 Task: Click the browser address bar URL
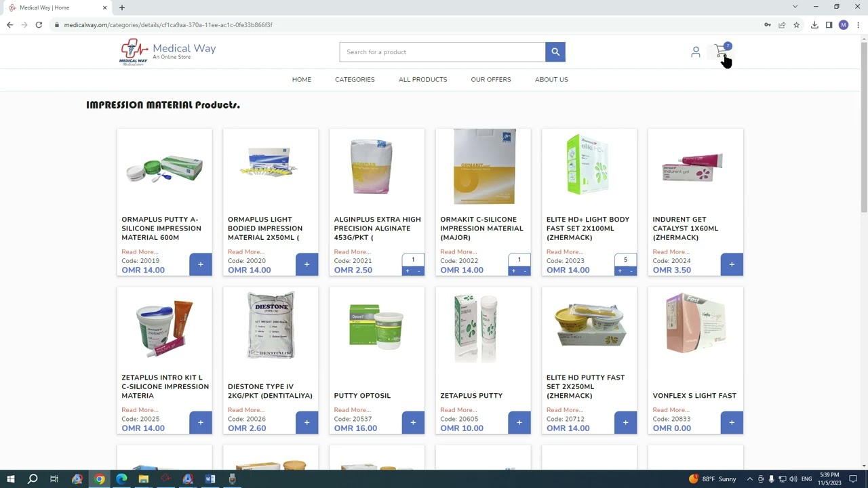(168, 25)
